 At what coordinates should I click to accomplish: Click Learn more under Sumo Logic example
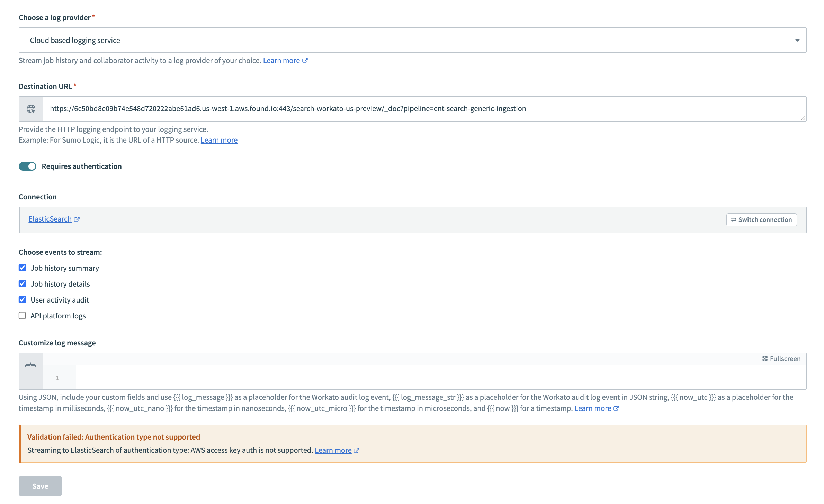(x=219, y=140)
